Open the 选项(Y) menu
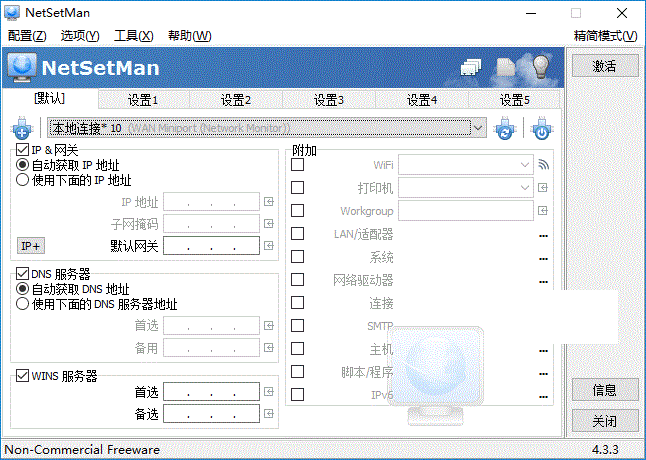 click(x=80, y=36)
